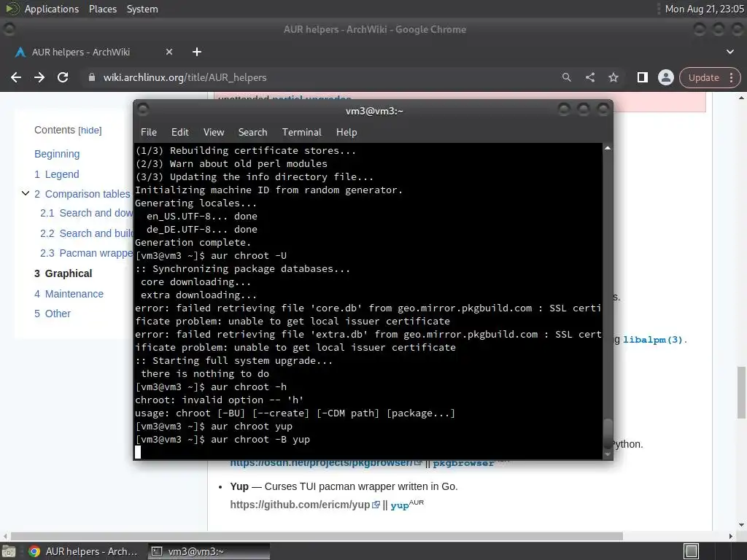Switch to AUR helpers Chrome taskbar entry
The height and width of the screenshot is (560, 747).
(x=83, y=551)
